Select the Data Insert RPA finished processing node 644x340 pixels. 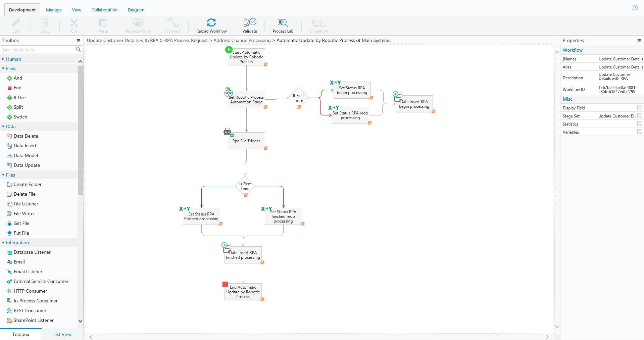[x=243, y=255]
